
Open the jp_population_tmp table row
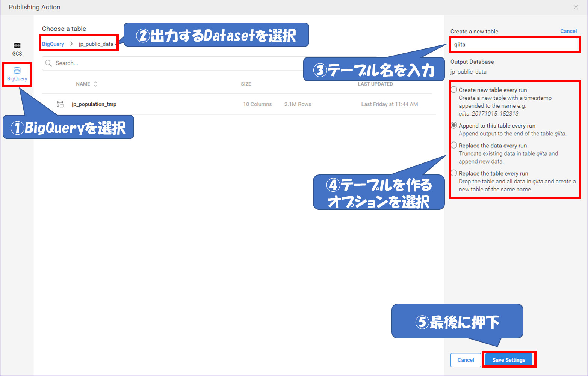[x=94, y=104]
